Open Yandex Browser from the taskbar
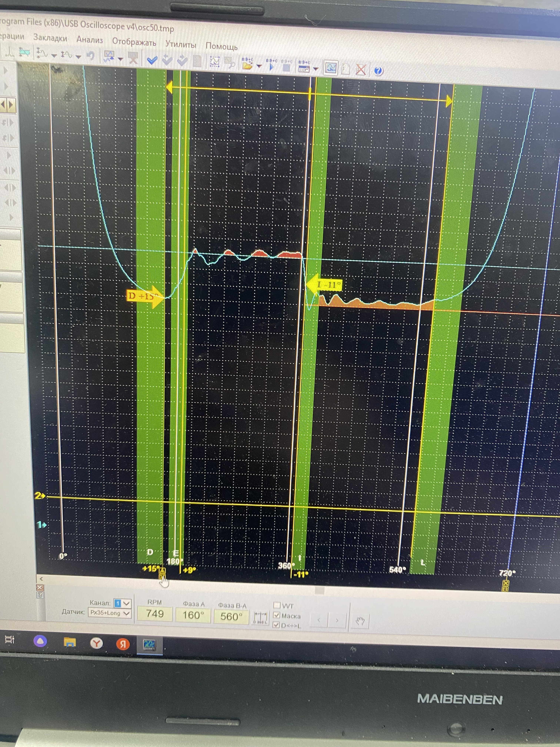Image resolution: width=560 pixels, height=747 pixels. pyautogui.click(x=96, y=643)
